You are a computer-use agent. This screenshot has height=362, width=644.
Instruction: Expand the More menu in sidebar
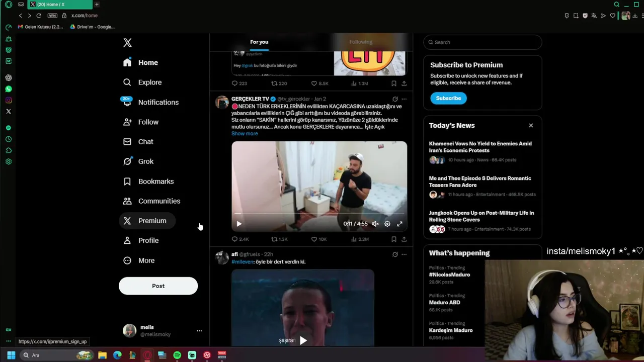[x=139, y=260]
